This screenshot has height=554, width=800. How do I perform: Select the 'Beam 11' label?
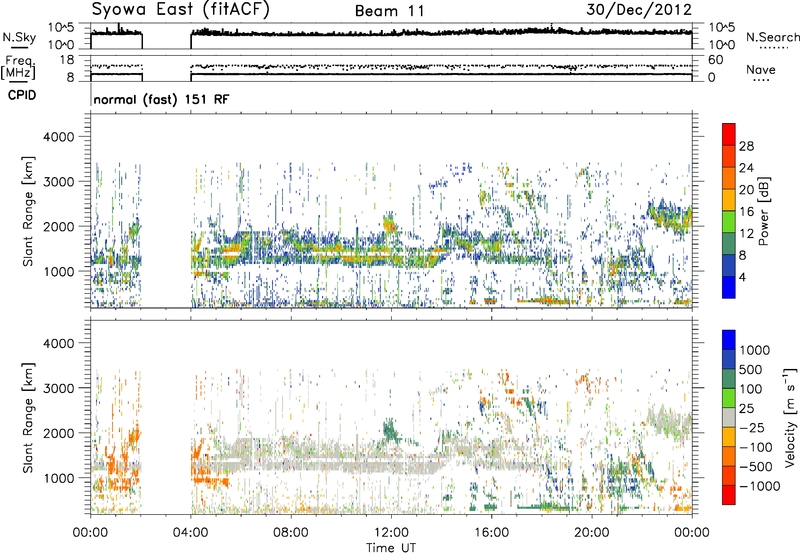pyautogui.click(x=389, y=11)
